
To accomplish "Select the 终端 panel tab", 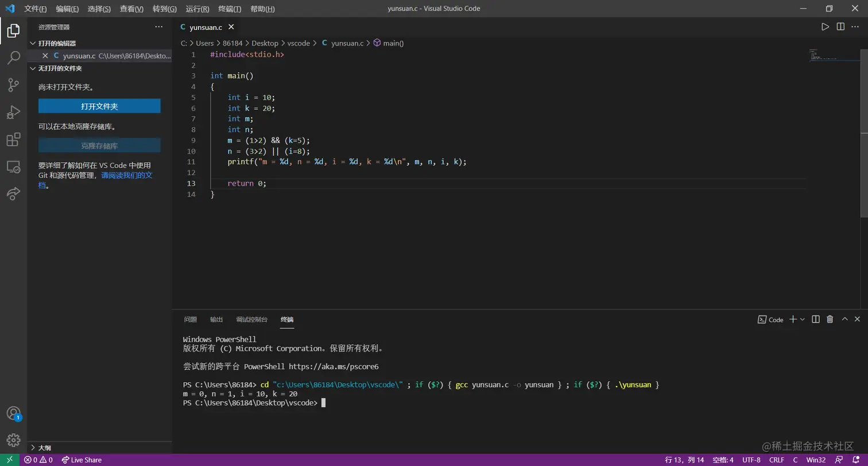I will click(x=287, y=319).
